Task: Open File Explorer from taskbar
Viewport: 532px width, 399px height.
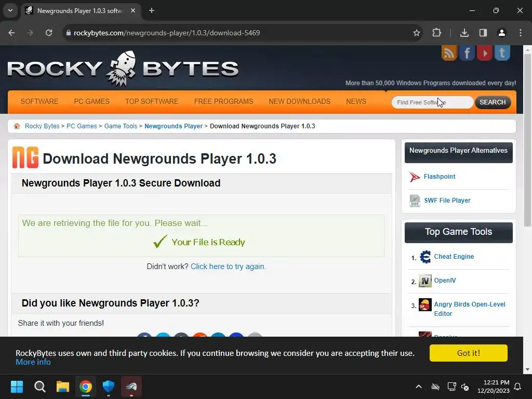Action: point(63,387)
